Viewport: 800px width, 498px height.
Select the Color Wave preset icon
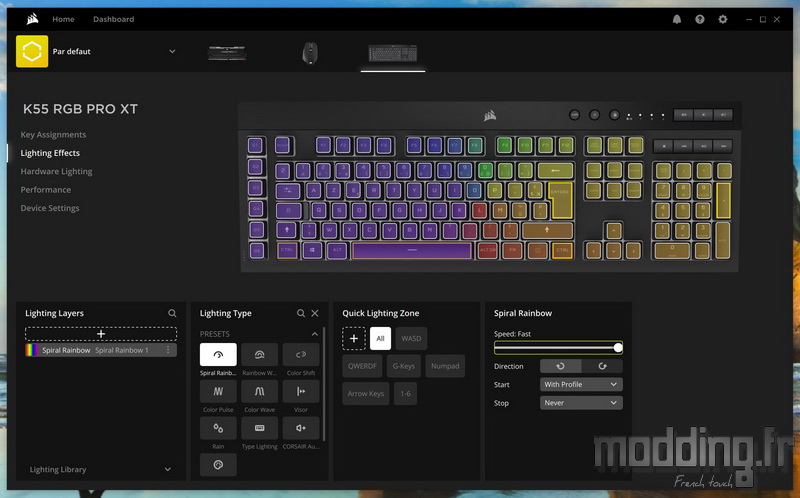[x=259, y=391]
